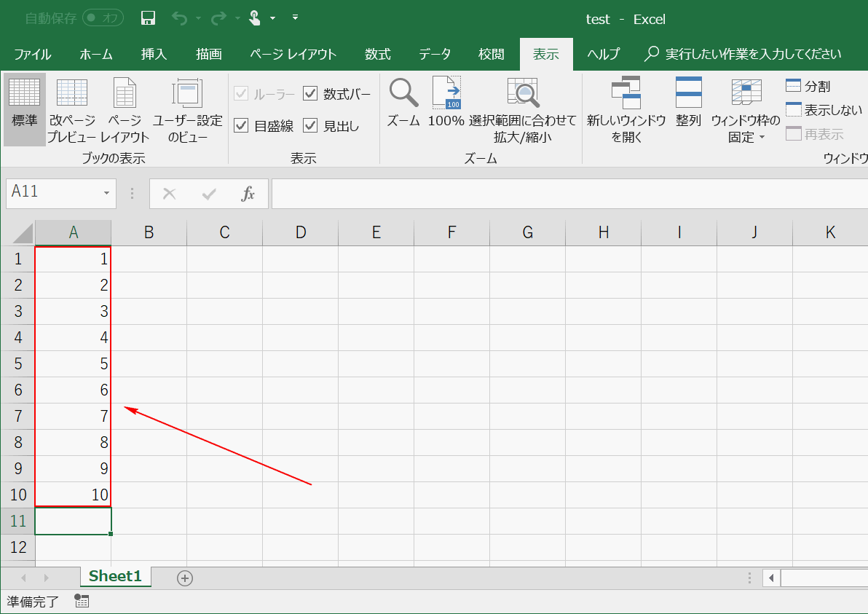Expand the Quick Access Toolbar customize arrow

point(295,17)
